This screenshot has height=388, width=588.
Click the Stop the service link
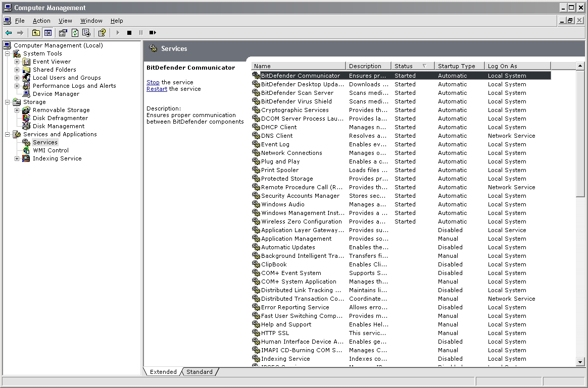coord(153,82)
